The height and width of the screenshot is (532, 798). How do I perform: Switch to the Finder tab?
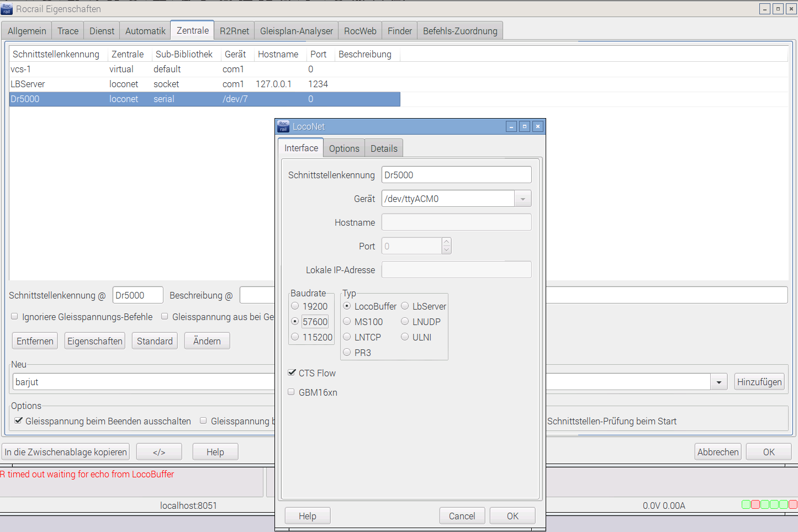click(400, 31)
